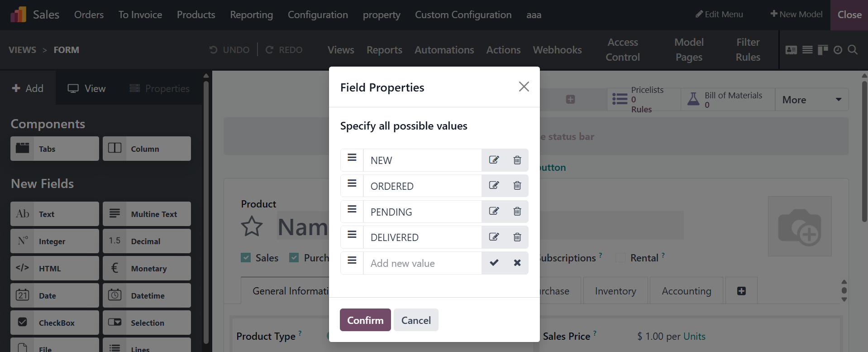
Task: Click the search icon in top toolbar
Action: [x=853, y=50]
